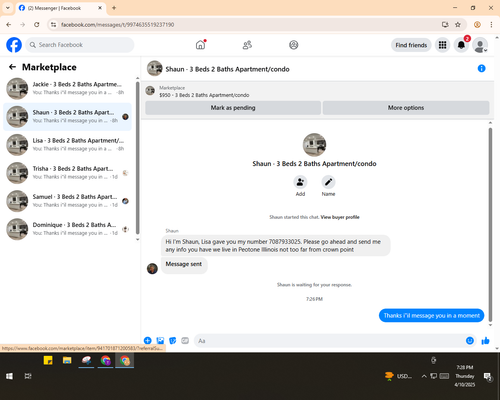Viewport: 500px width, 400px height.
Task: Open Samuel's conversation
Action: point(68,201)
